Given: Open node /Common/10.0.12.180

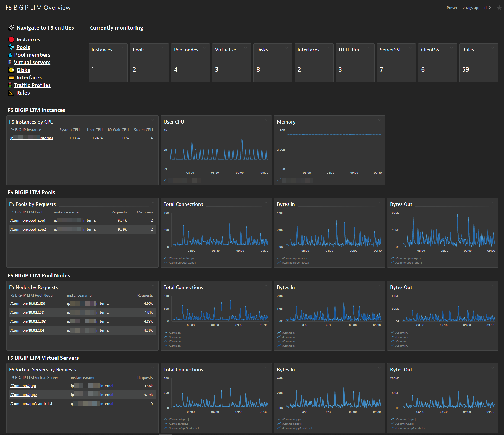Looking at the screenshot, I should click(x=28, y=303).
